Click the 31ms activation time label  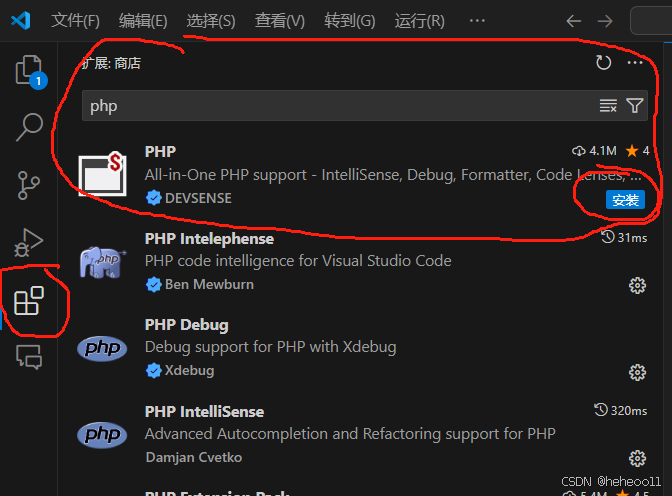tap(624, 237)
